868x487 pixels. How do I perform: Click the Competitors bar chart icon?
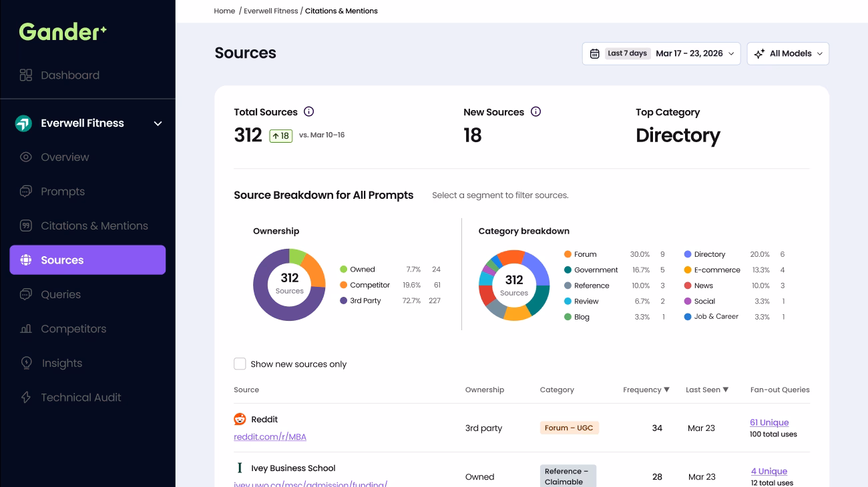click(x=26, y=329)
